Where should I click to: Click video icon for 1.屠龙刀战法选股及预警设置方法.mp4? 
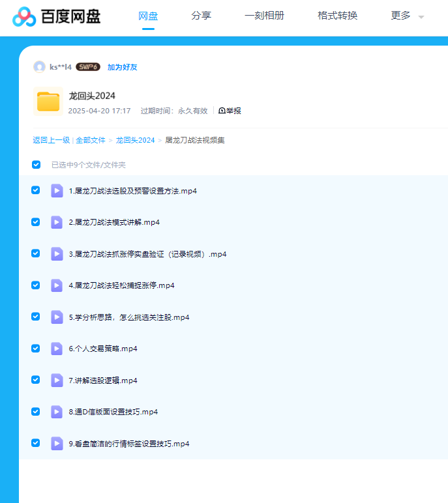tap(57, 191)
